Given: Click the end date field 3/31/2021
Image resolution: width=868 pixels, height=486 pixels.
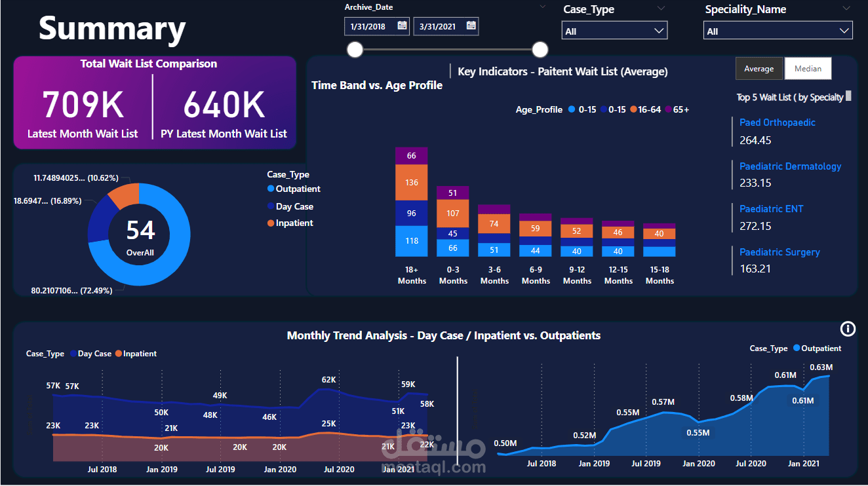Looking at the screenshot, I should coord(446,26).
